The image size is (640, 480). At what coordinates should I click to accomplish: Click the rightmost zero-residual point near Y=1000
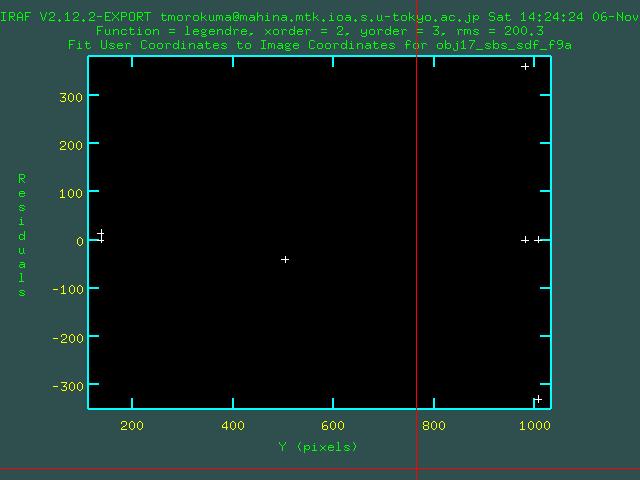[x=538, y=240]
